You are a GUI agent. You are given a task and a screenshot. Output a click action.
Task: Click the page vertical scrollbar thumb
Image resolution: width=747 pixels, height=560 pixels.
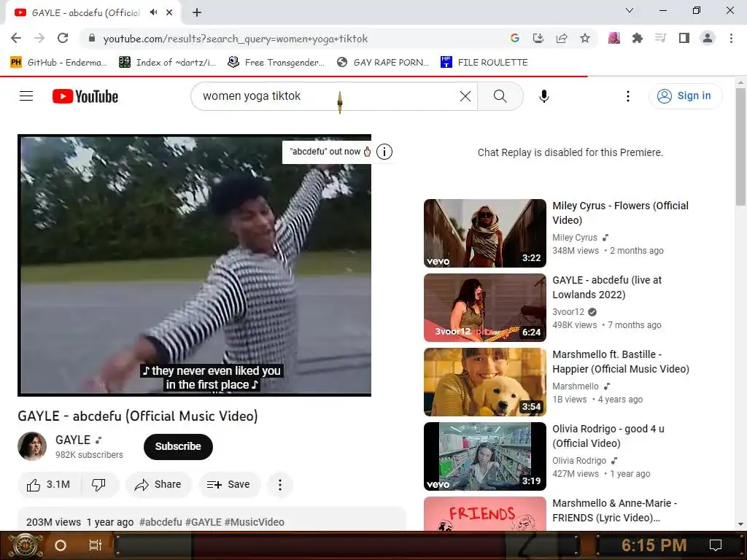[741, 147]
